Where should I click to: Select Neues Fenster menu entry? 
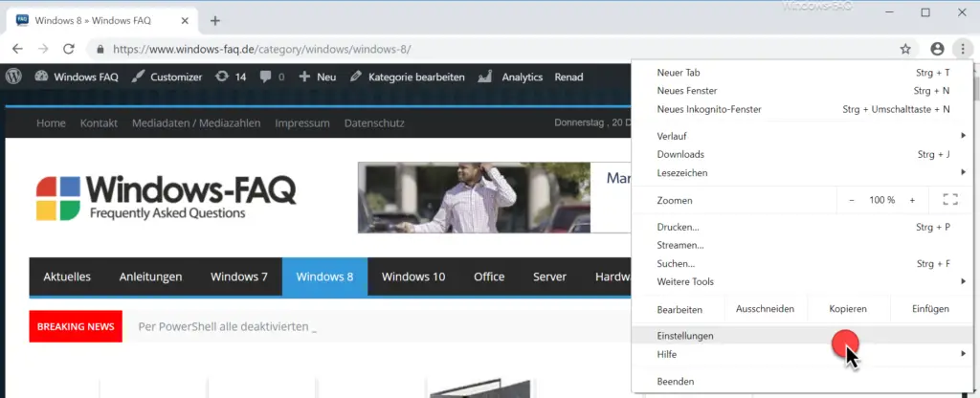(803, 91)
